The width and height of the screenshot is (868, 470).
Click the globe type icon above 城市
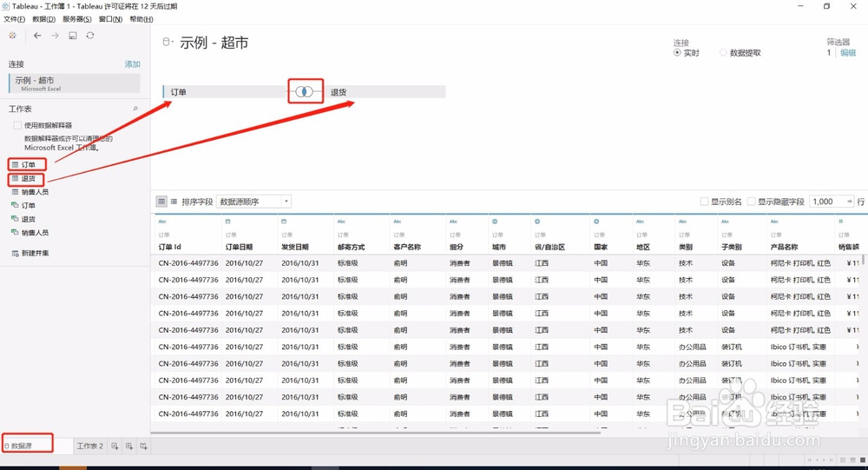495,222
